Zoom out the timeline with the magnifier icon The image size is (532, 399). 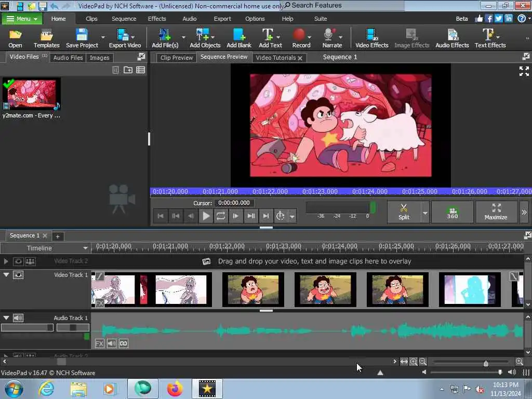(423, 362)
